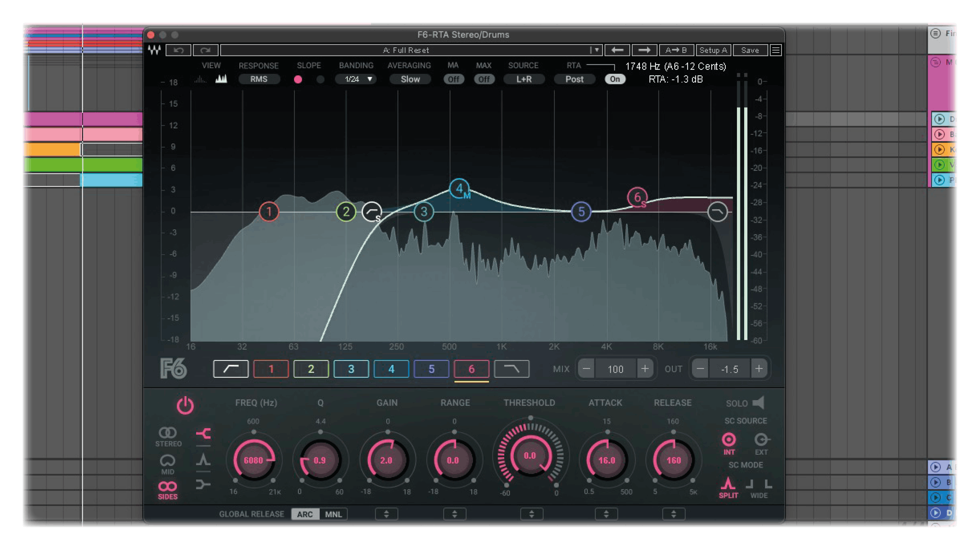Undo the last plugin change
The image size is (980, 550).
click(x=179, y=50)
